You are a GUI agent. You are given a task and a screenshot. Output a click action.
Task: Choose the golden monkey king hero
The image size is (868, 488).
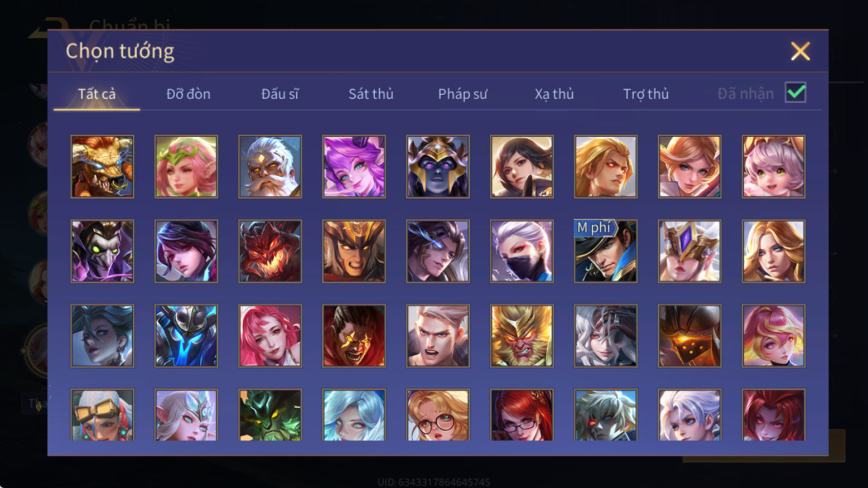click(522, 336)
